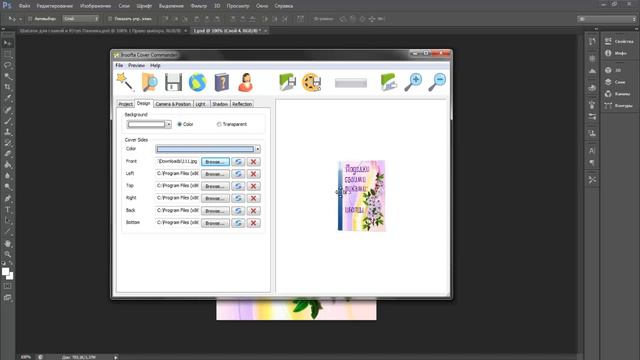Open Cover Commander Preview menu
The image size is (640, 360).
[x=136, y=65]
